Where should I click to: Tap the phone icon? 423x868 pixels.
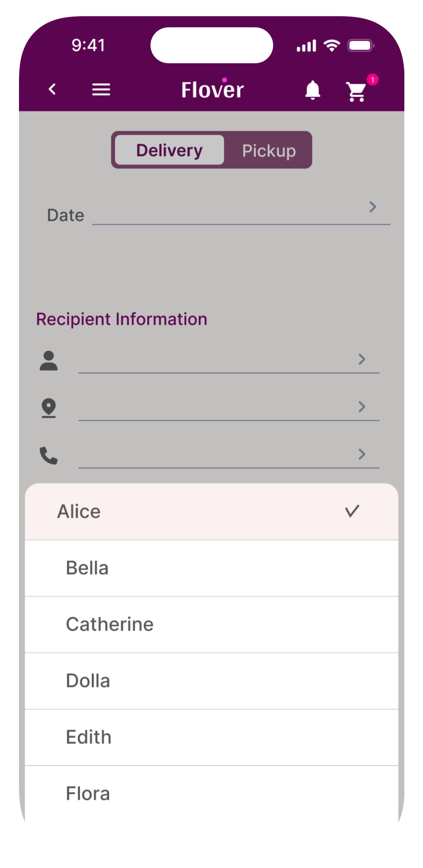click(49, 455)
